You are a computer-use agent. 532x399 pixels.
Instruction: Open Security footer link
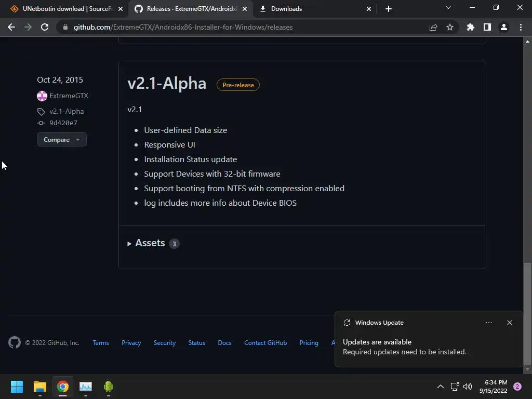coord(165,343)
